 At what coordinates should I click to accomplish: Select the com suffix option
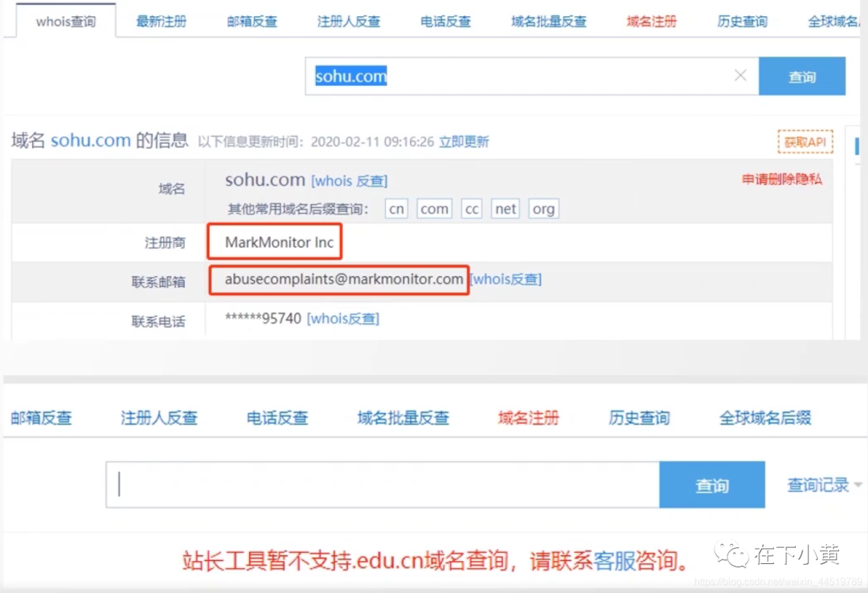click(x=435, y=209)
